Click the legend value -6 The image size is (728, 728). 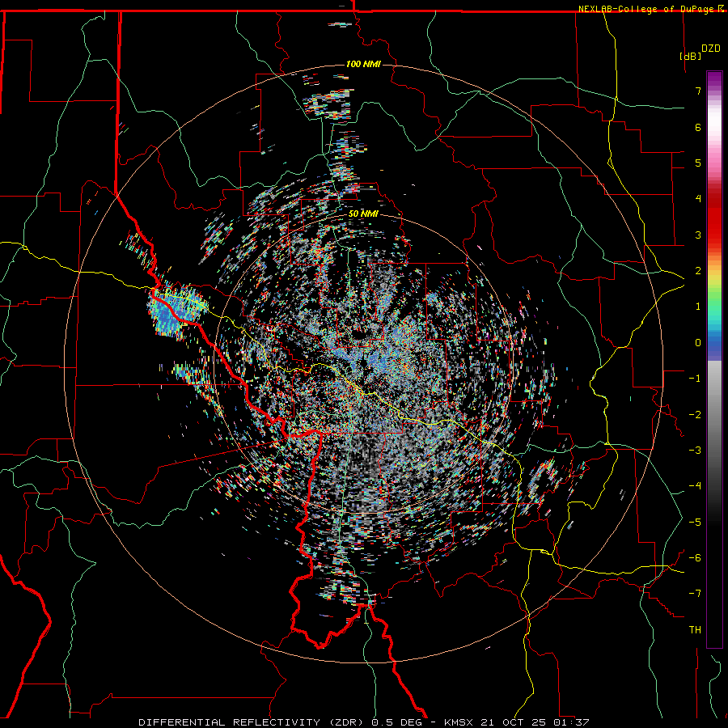(x=695, y=558)
